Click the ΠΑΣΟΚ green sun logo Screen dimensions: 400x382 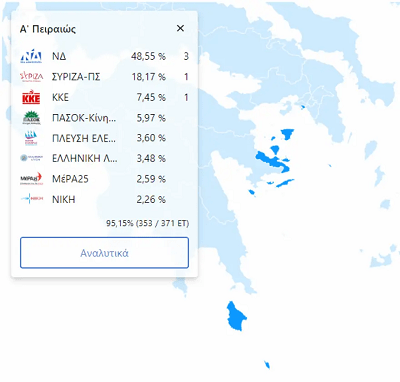(32, 118)
